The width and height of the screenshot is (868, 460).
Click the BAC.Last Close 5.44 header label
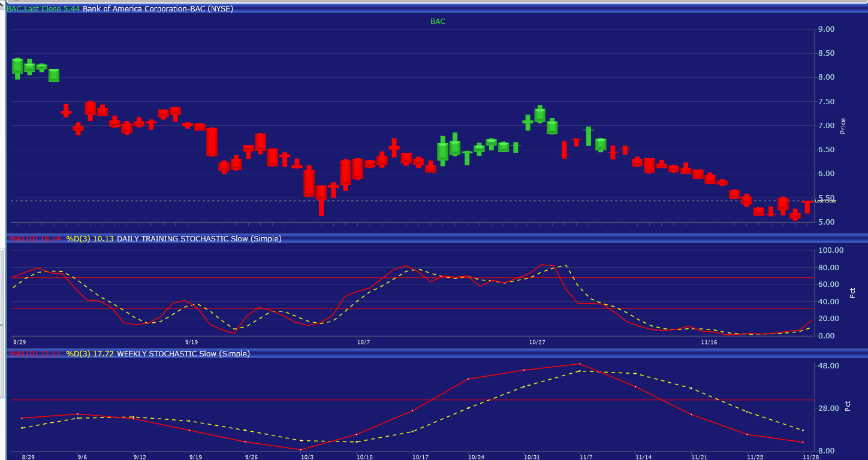point(43,8)
